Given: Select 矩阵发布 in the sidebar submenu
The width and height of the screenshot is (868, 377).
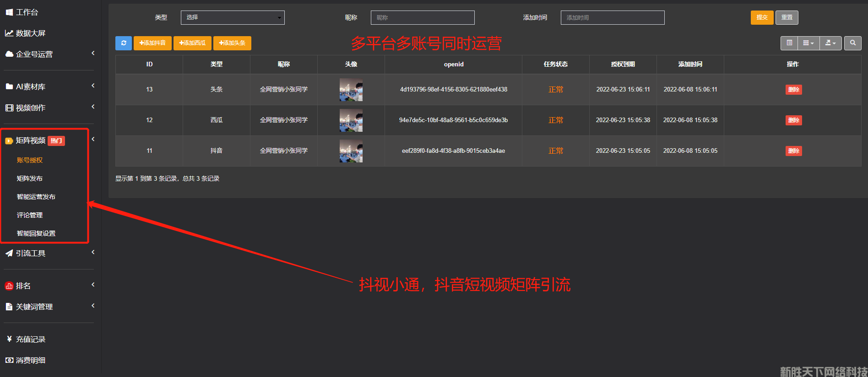Looking at the screenshot, I should [30, 178].
